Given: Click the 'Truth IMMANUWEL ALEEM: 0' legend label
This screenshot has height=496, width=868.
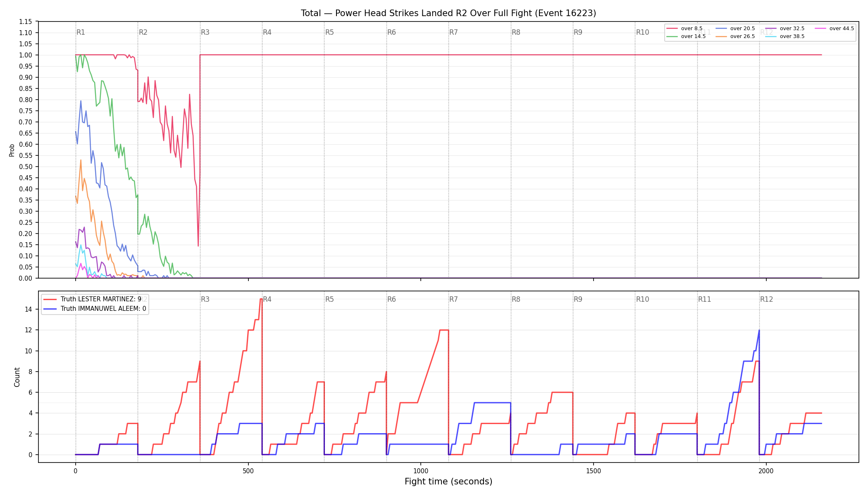Looking at the screenshot, I should (103, 309).
